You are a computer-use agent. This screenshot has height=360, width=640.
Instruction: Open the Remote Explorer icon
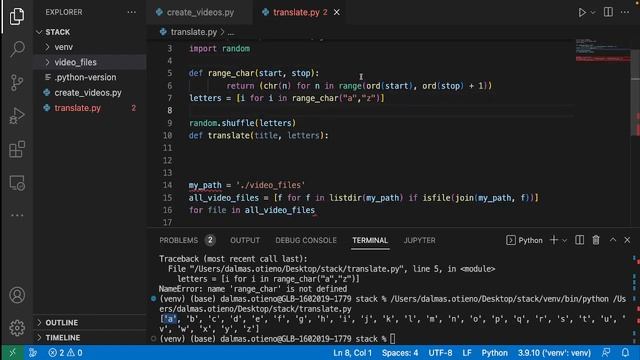click(17, 182)
